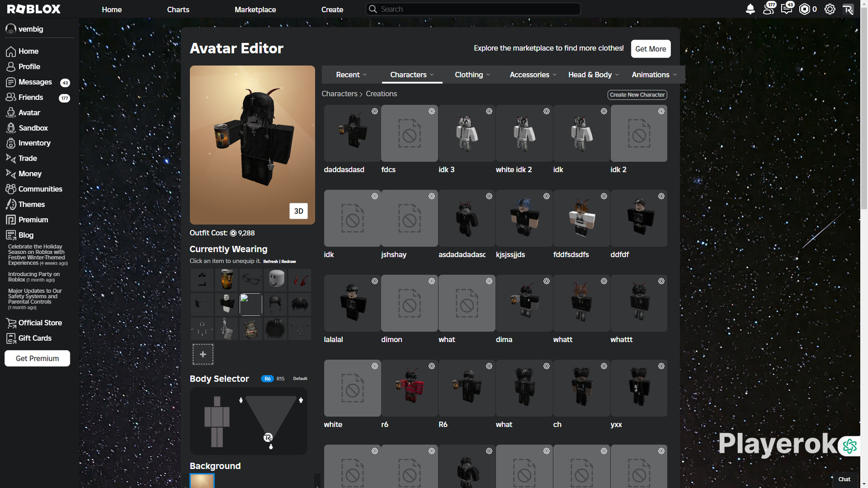The height and width of the screenshot is (488, 868).
Task: Reset body scale to Default
Action: (300, 379)
